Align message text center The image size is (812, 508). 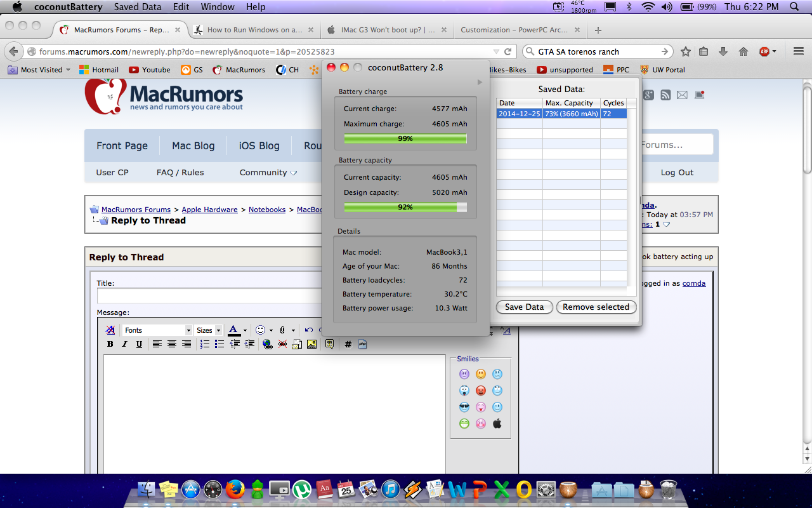[x=172, y=344]
